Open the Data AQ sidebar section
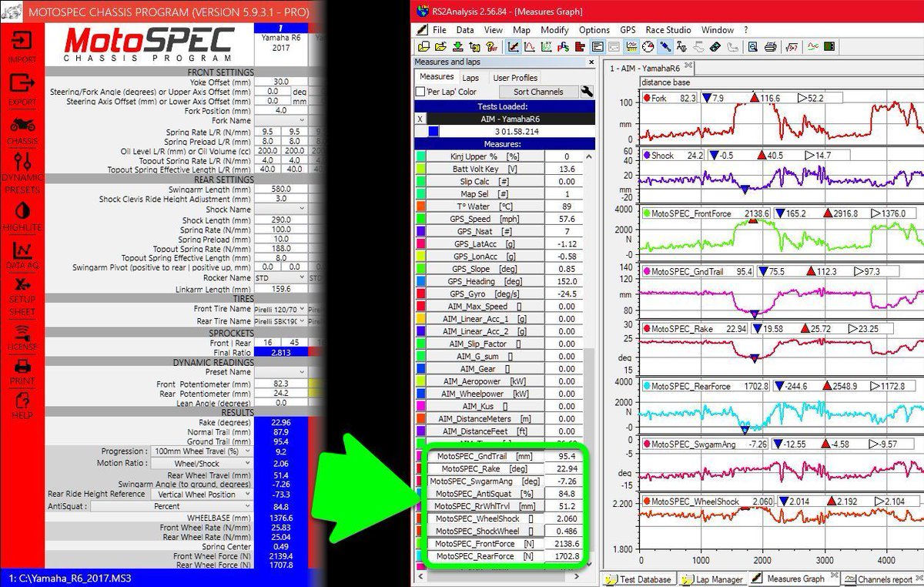The image size is (924, 587). pyautogui.click(x=22, y=257)
